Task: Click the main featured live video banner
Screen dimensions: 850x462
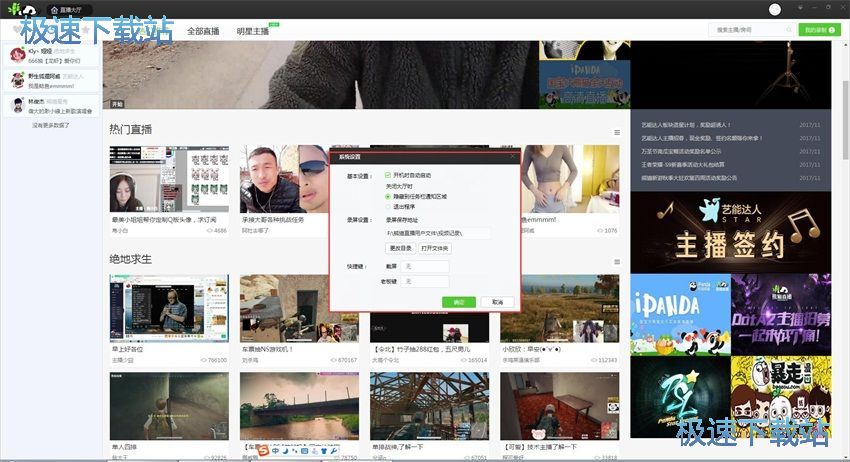Action: (x=320, y=75)
